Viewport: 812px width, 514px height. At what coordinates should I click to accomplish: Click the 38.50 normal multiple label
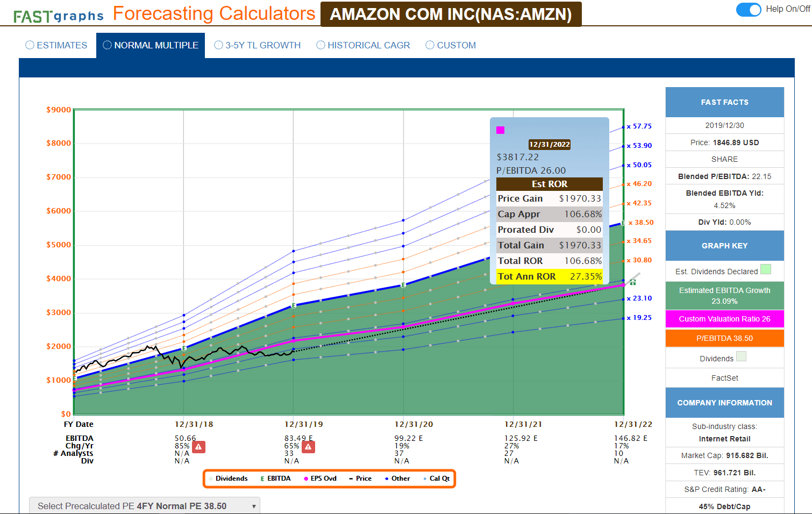[x=641, y=223]
